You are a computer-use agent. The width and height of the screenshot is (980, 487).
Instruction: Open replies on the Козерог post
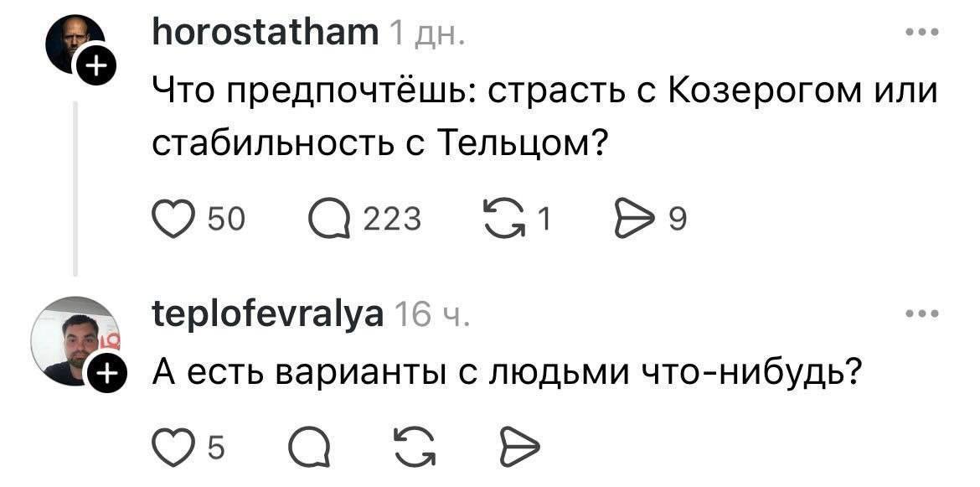[x=330, y=217]
